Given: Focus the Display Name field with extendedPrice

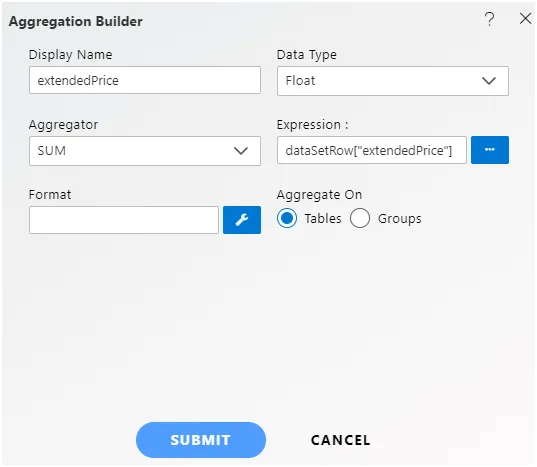Looking at the screenshot, I should 145,80.
